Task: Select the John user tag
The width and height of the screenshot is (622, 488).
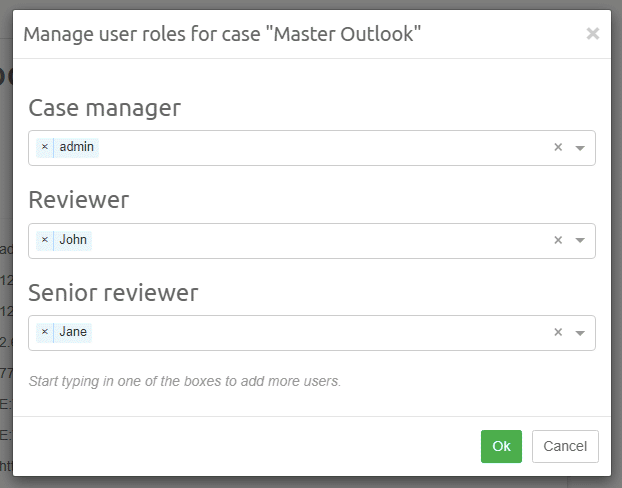Action: (x=73, y=240)
